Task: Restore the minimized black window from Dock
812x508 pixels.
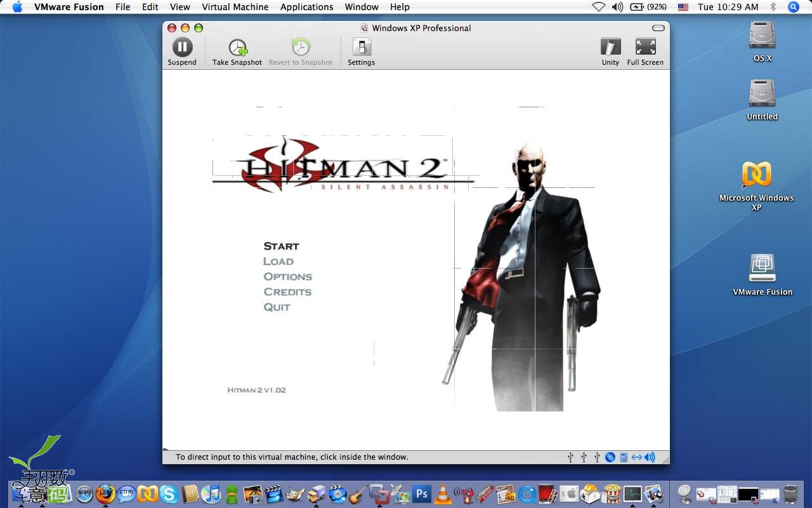Action: [749, 494]
